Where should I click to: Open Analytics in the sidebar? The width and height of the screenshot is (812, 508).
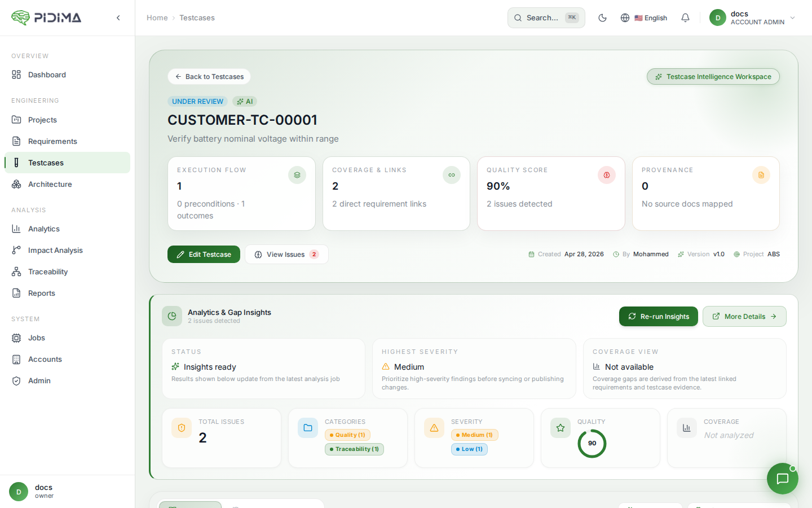click(67, 229)
